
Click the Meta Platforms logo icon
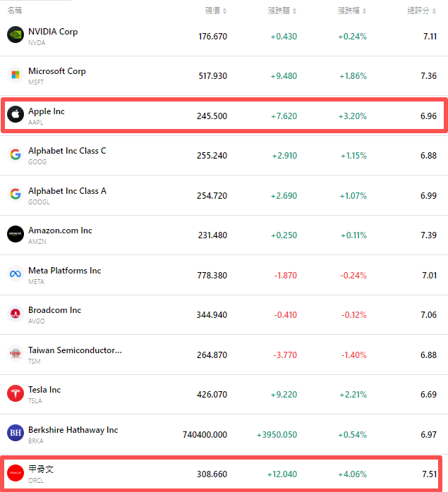(x=16, y=274)
